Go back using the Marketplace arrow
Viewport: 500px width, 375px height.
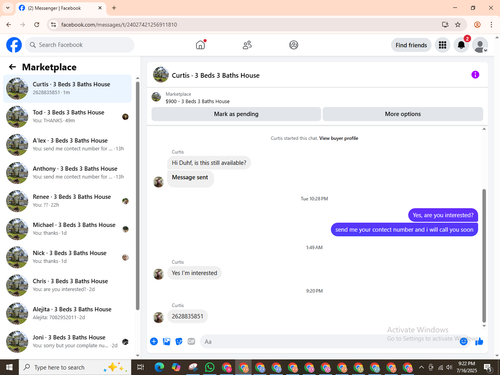pyautogui.click(x=12, y=67)
